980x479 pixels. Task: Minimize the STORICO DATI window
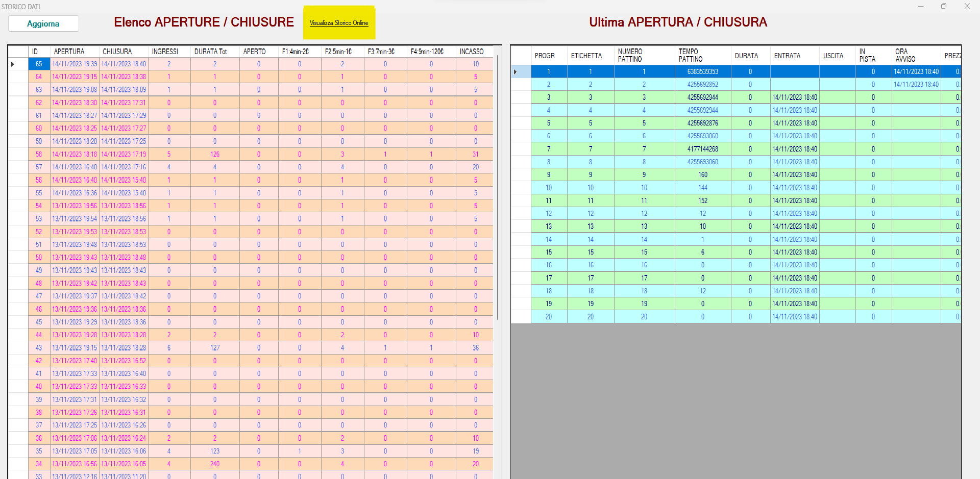coord(921,6)
